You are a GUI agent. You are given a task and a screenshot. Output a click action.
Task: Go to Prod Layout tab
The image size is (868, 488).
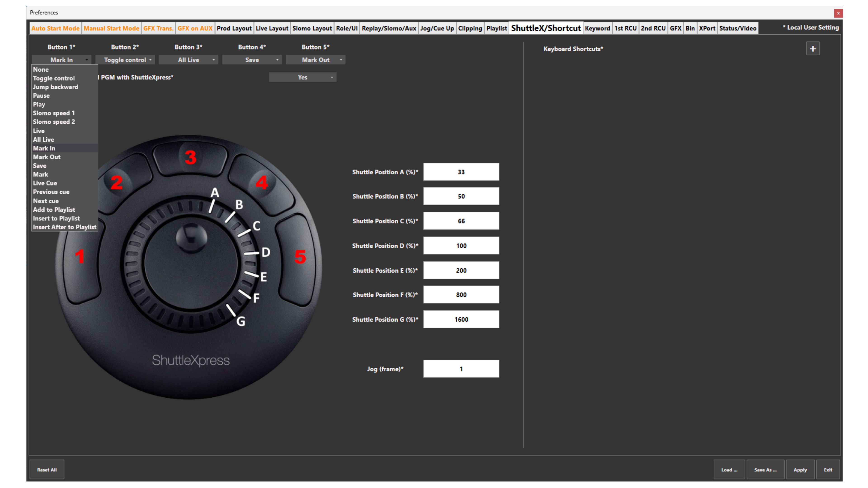234,28
